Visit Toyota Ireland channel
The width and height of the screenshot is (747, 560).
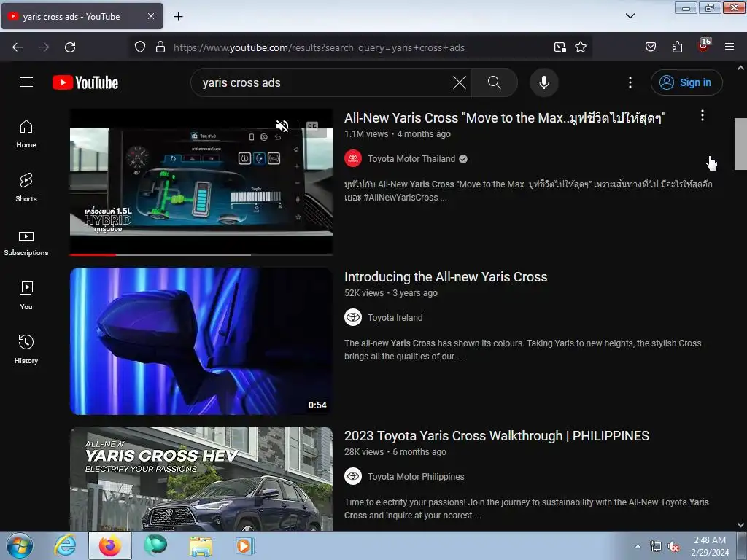pyautogui.click(x=395, y=318)
